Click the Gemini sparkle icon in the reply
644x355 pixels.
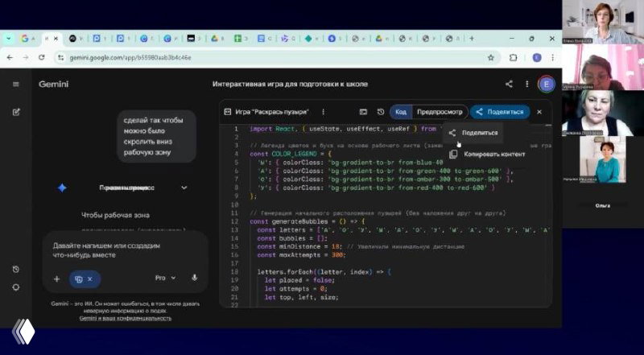point(62,188)
